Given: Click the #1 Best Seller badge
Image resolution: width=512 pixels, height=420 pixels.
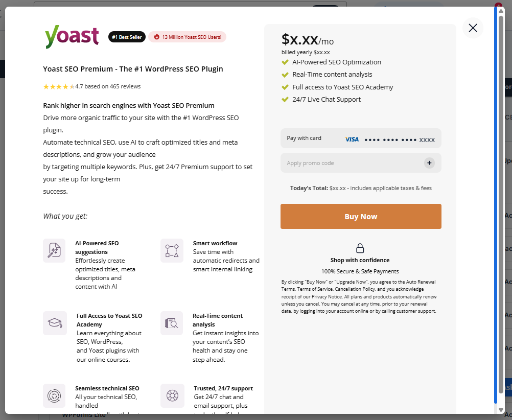Looking at the screenshot, I should [127, 37].
